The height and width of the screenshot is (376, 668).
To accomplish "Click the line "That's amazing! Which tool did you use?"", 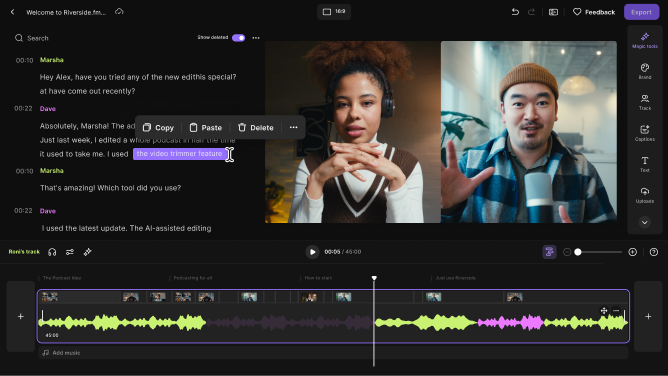I will point(110,188).
